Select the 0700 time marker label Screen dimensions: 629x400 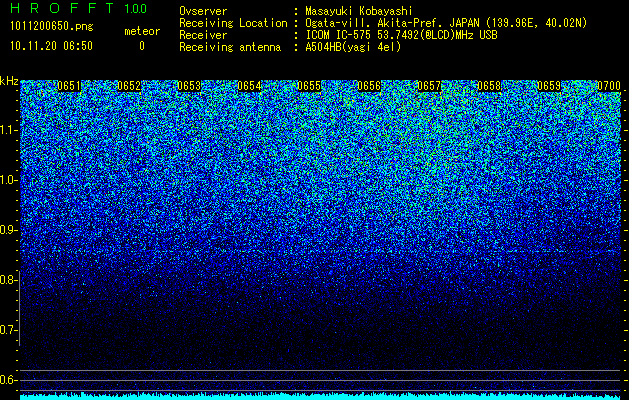tap(609, 86)
